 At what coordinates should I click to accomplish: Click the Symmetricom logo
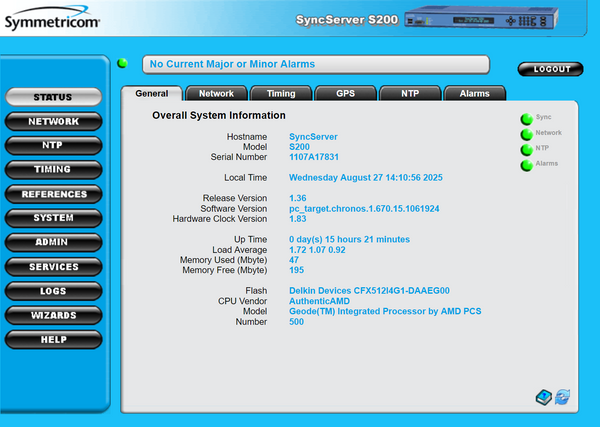tap(52, 18)
